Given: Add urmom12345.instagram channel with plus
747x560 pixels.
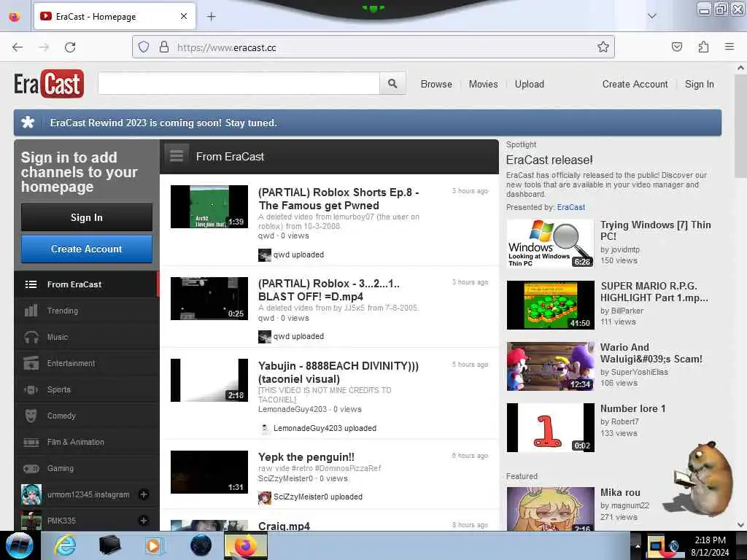Looking at the screenshot, I should pos(144,495).
